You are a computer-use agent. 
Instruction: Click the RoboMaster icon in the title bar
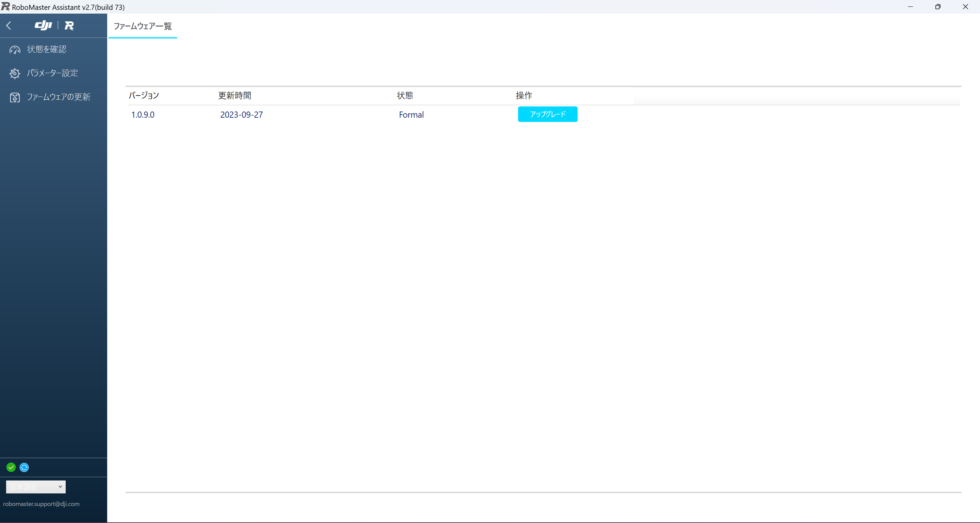[x=5, y=6]
